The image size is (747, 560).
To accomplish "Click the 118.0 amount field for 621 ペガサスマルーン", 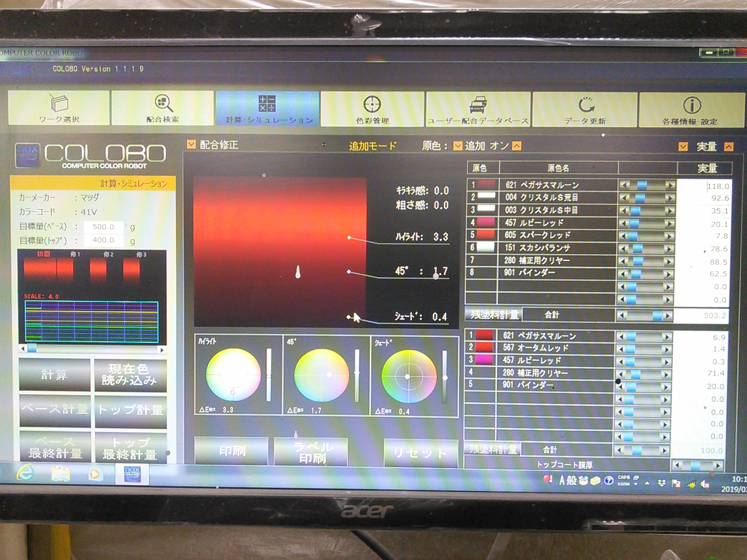I will coord(705,186).
